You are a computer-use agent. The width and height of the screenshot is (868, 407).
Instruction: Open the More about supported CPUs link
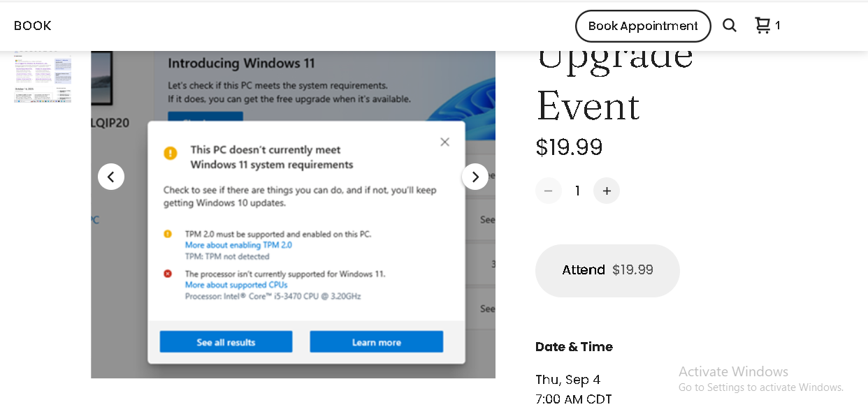(x=236, y=285)
